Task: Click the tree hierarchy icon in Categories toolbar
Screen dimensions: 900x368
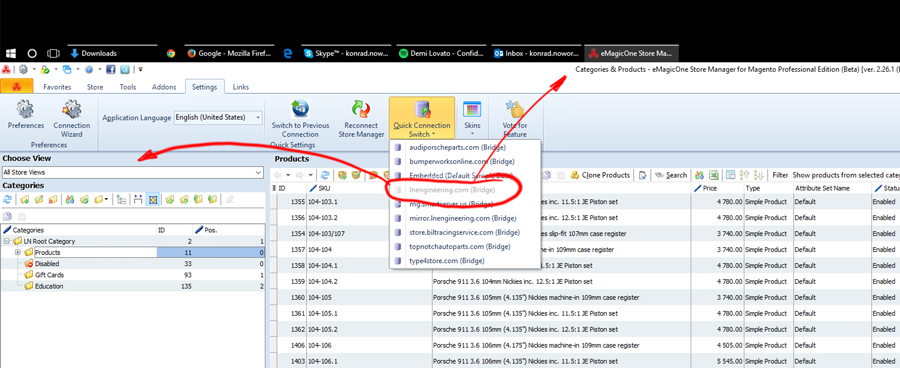Action: pos(121,199)
